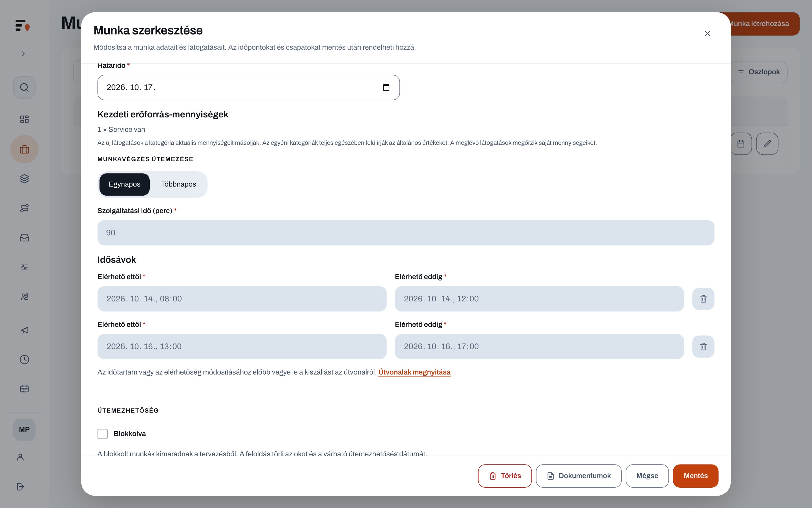Open the activity pulse icon in the sidebar

(24, 267)
